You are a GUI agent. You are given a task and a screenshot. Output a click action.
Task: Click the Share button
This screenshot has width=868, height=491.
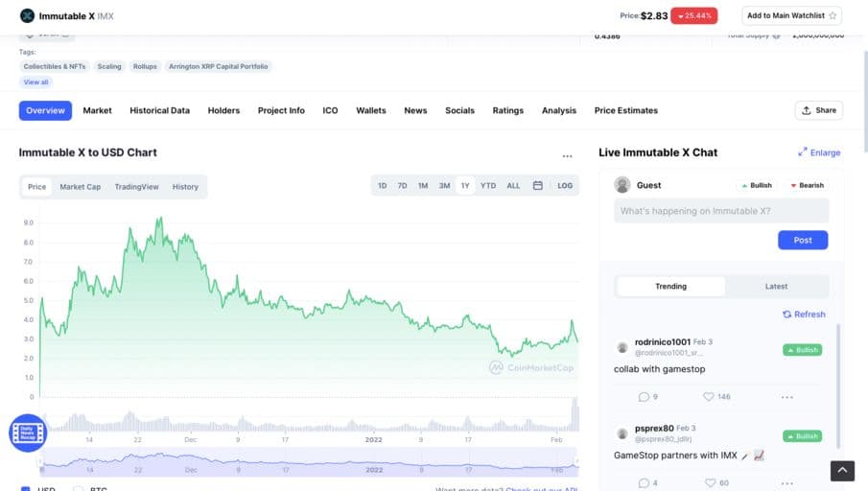click(x=818, y=110)
